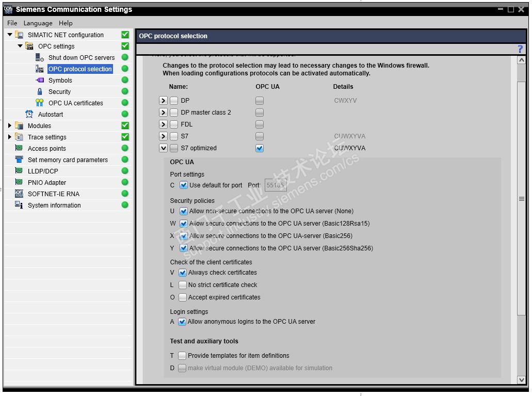The width and height of the screenshot is (532, 396).
Task: Click the OPC settings folder icon
Action: [x=29, y=46]
